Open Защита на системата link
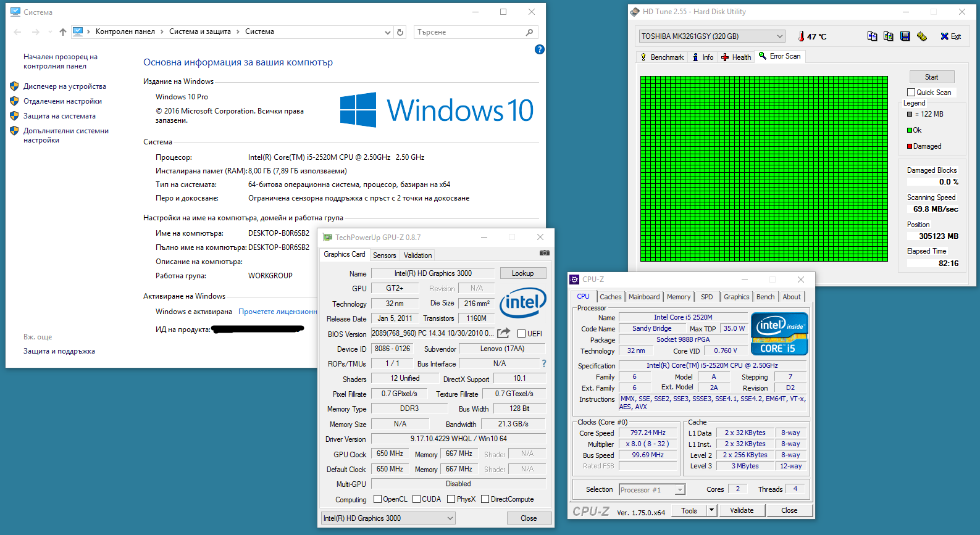The width and height of the screenshot is (980, 535). (59, 116)
